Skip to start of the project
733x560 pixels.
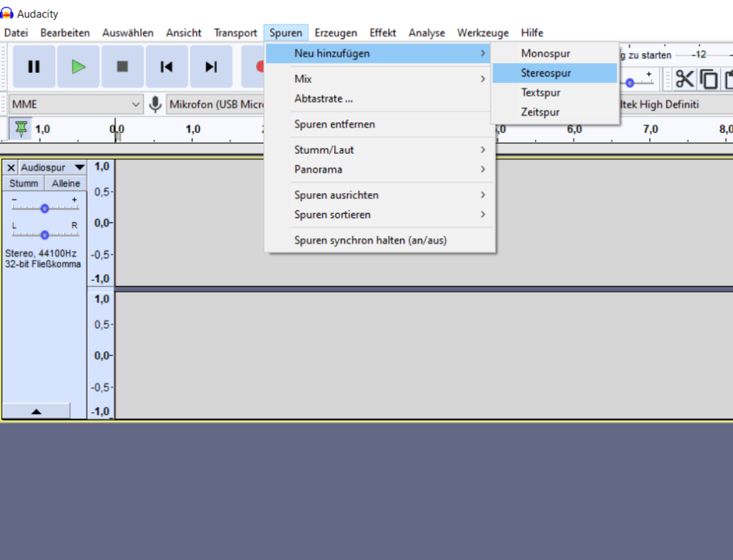tap(166, 67)
